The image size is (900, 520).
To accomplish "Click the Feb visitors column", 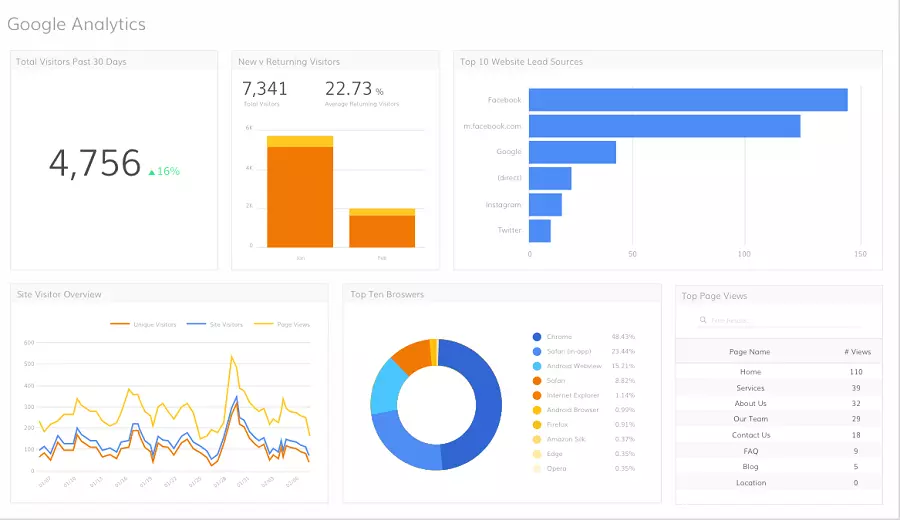I will tap(382, 228).
